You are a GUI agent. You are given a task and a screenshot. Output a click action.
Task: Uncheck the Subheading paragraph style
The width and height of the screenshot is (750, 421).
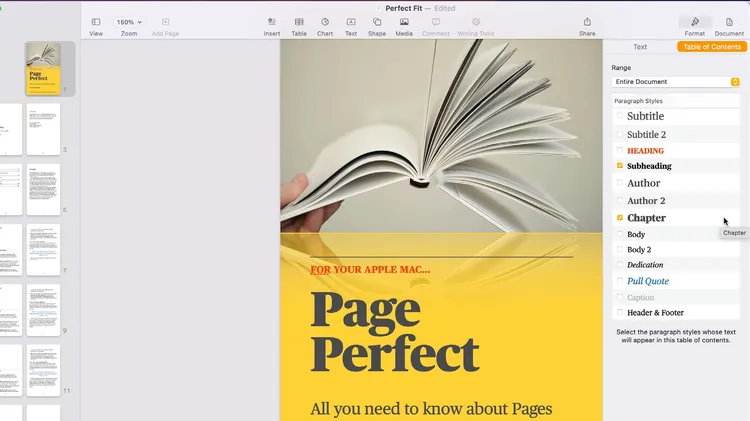[x=620, y=166]
